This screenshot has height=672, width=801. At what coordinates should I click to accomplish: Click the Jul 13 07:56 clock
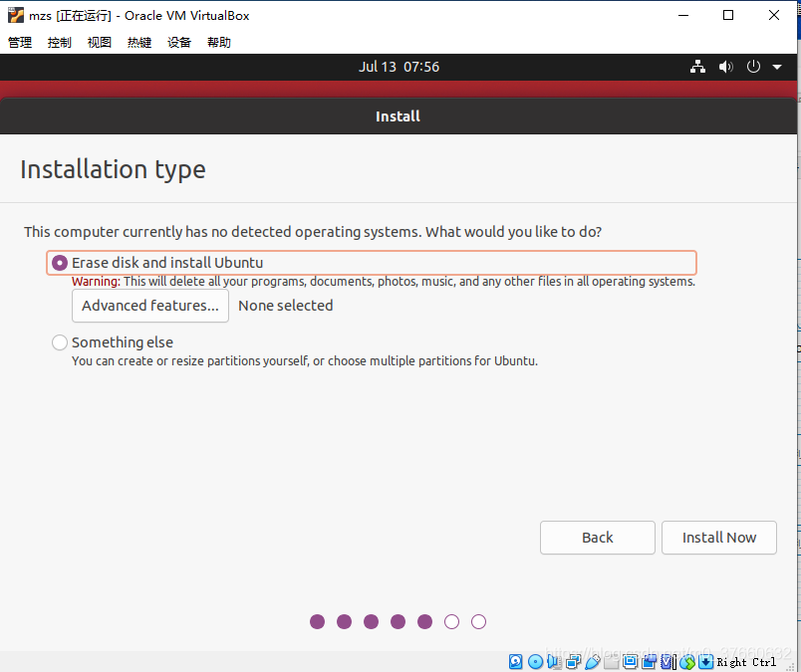[x=399, y=67]
